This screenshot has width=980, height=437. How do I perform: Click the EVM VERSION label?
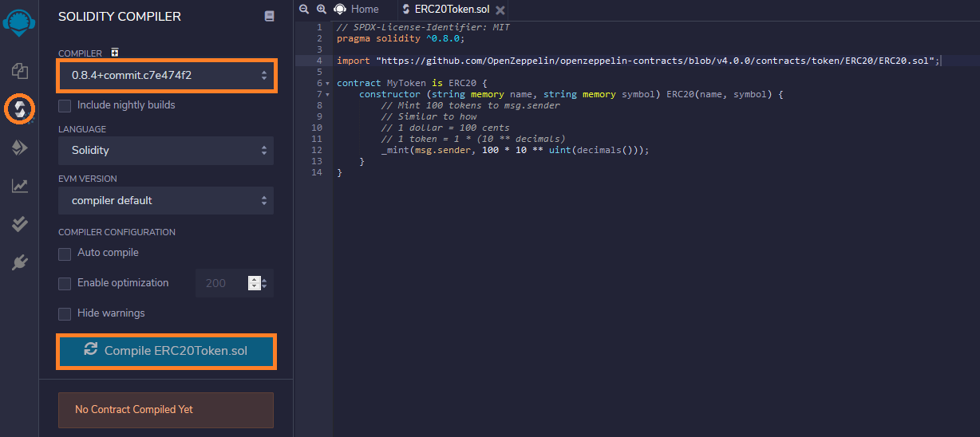(x=88, y=179)
